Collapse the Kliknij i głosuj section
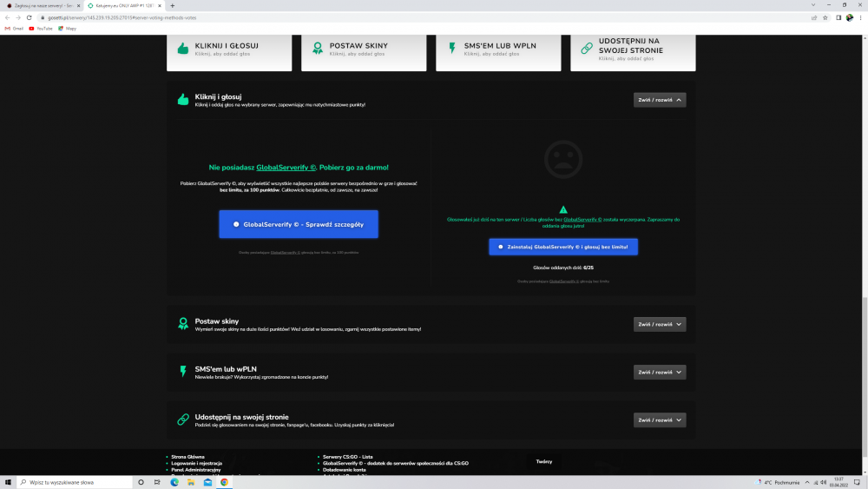This screenshot has width=868, height=489. coord(660,100)
